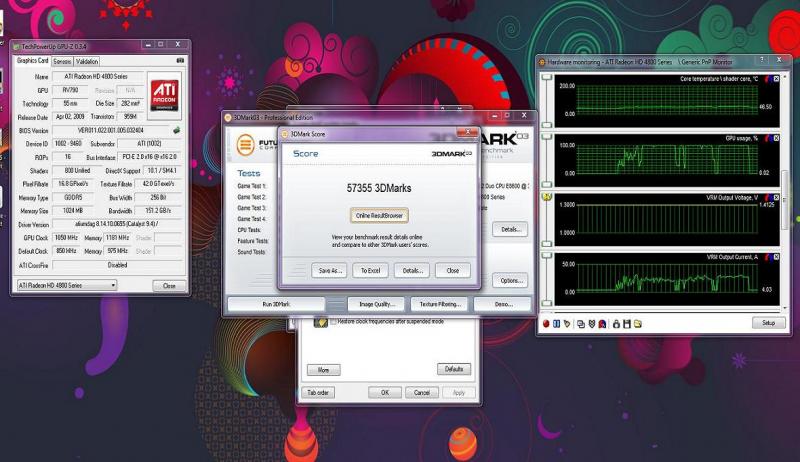Click the copy windows icon in Hardware monitoring toolbar
This screenshot has height=462, width=800.
click(x=581, y=324)
